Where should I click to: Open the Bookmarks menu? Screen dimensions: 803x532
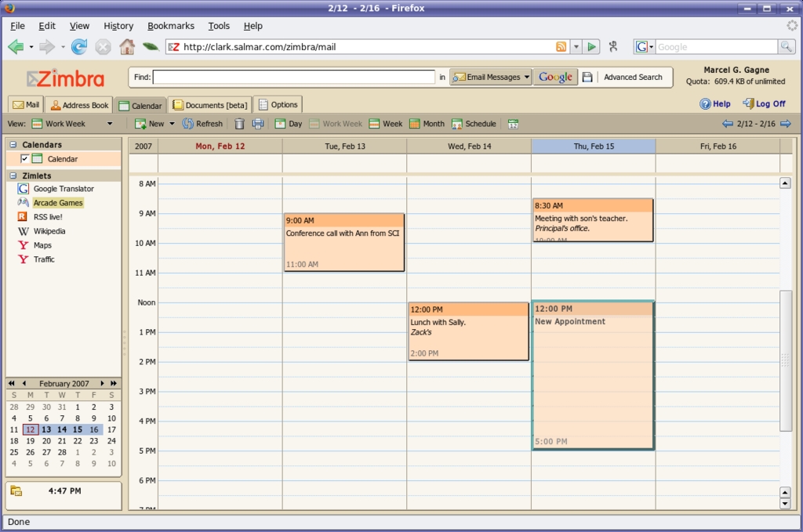pyautogui.click(x=170, y=26)
